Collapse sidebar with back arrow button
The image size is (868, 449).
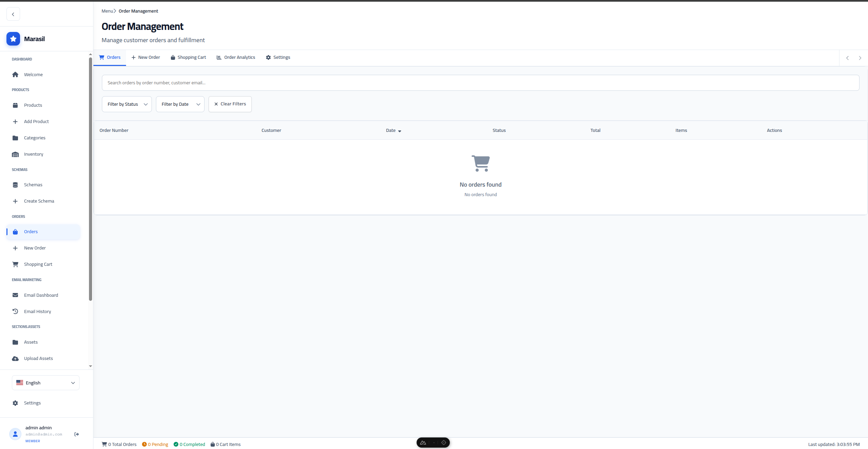click(13, 14)
